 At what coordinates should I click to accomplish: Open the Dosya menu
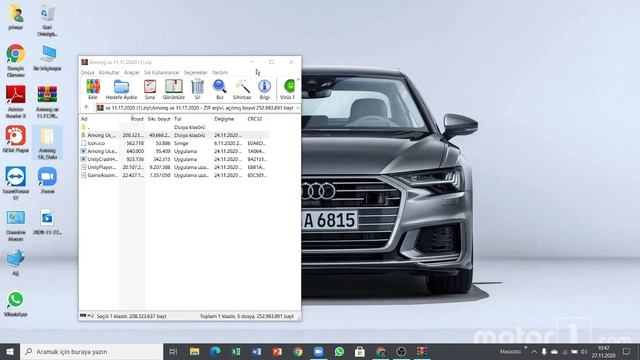click(87, 73)
